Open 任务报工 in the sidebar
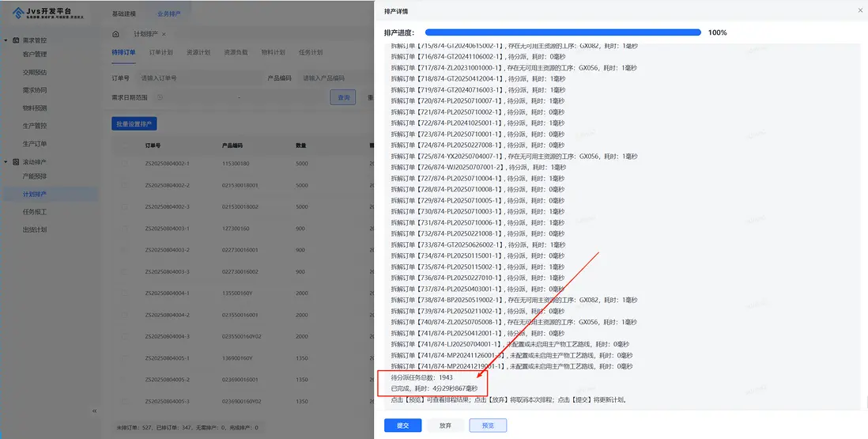868x439 pixels. [34, 212]
